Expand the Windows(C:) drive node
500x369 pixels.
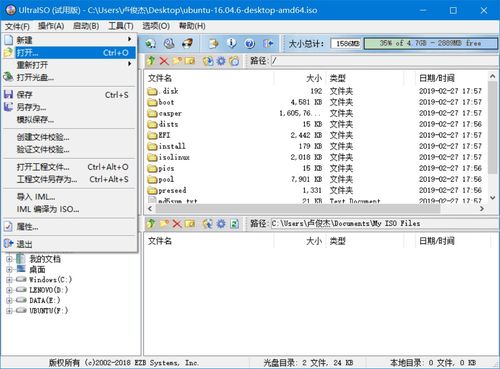click(9, 280)
